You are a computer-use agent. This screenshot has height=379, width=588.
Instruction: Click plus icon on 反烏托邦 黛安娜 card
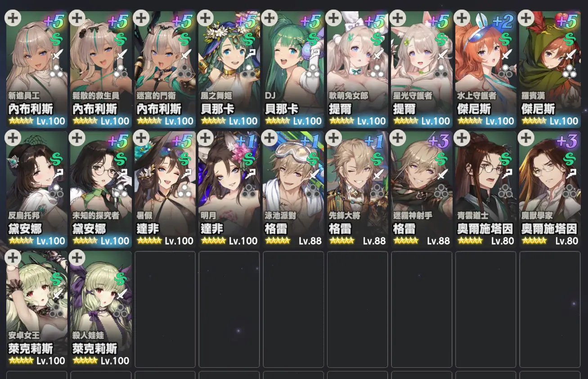(x=13, y=138)
